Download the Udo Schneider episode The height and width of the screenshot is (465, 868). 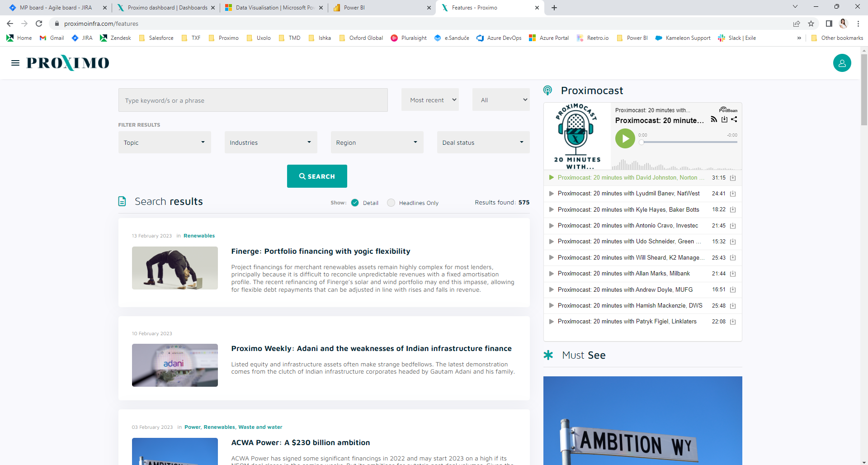733,242
